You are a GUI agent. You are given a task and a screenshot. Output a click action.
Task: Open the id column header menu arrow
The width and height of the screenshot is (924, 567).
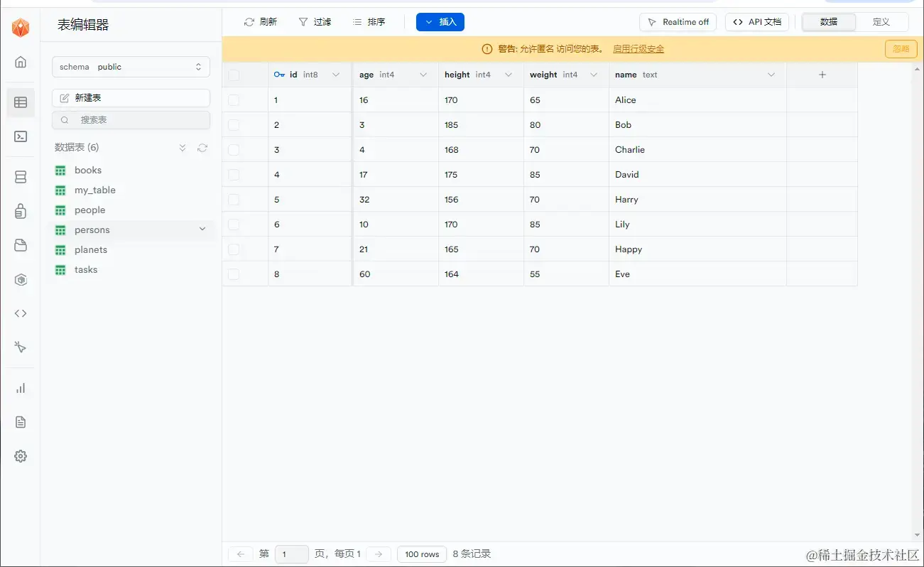point(336,75)
